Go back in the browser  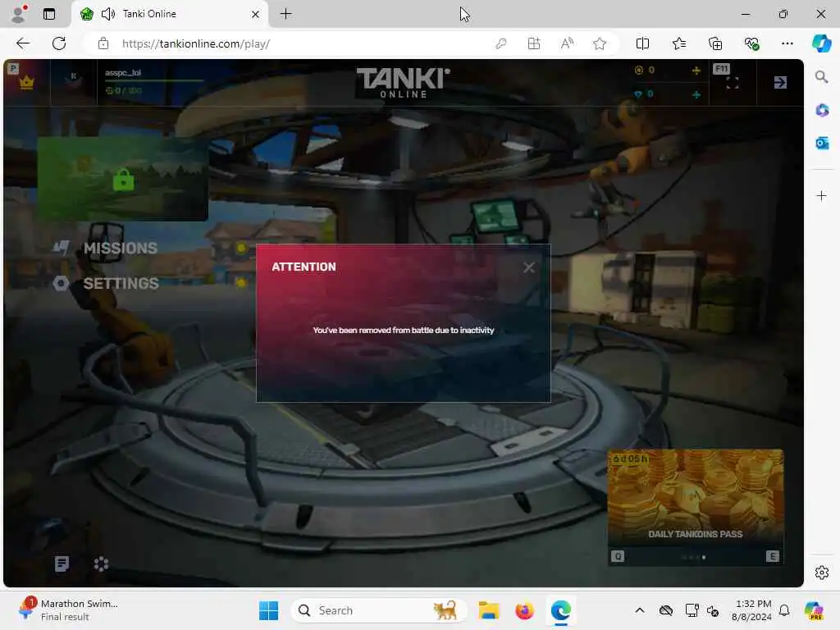[x=23, y=43]
